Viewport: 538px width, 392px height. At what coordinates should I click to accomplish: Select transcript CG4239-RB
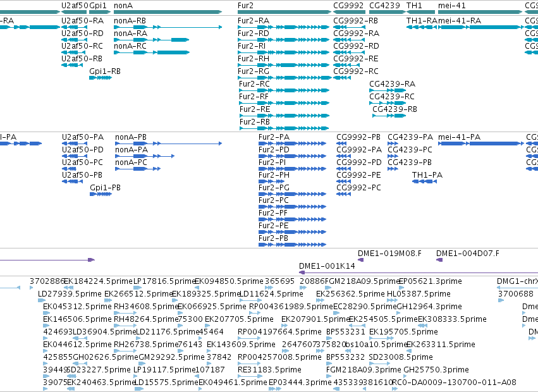(389, 116)
